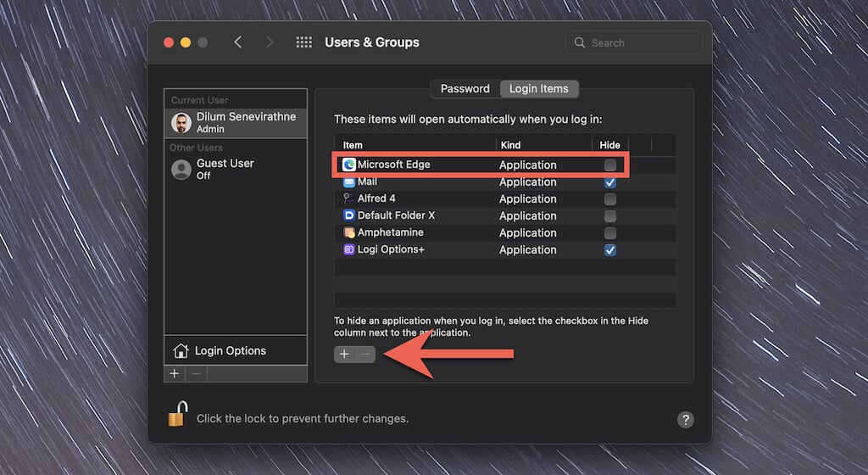Click the Default Folder X icon
868x475 pixels.
tap(349, 215)
